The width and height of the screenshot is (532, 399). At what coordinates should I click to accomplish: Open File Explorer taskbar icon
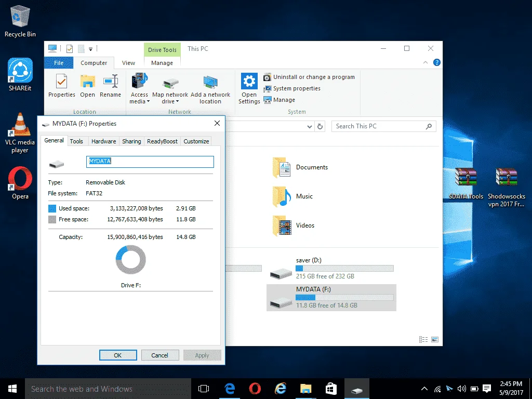(x=305, y=389)
